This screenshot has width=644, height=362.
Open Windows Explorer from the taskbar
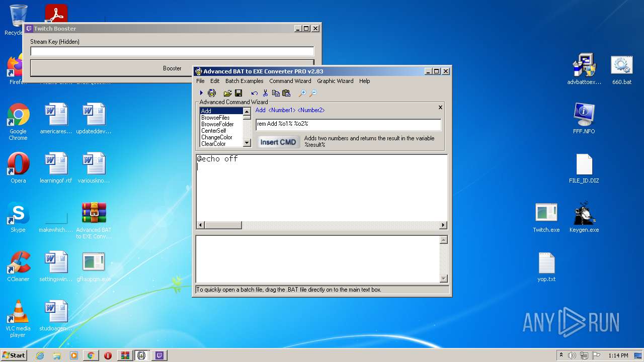click(x=57, y=355)
